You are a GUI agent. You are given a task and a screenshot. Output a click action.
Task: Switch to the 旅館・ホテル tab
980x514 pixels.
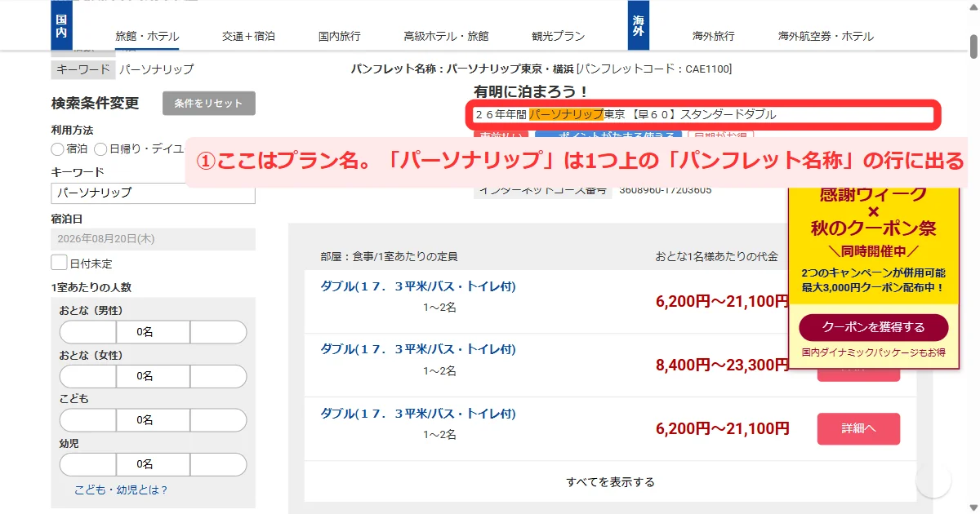[147, 36]
